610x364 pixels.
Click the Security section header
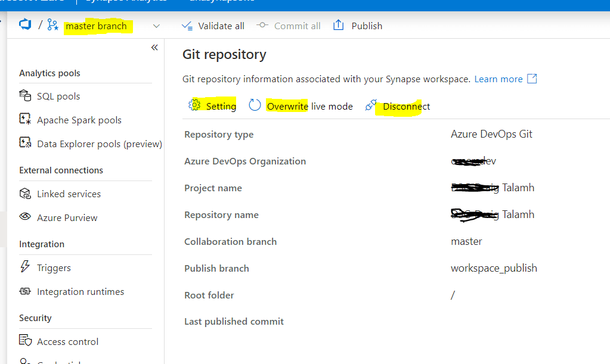tap(35, 318)
